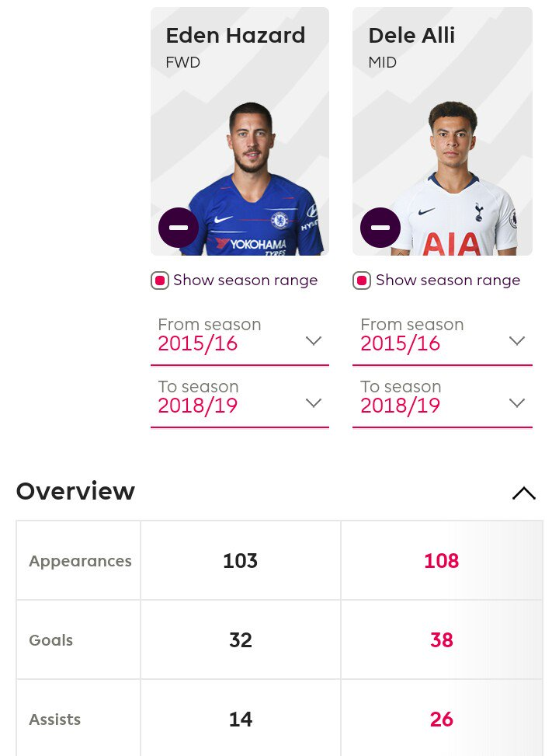Click the Assists row label
This screenshot has height=756, width=559.
tap(54, 719)
